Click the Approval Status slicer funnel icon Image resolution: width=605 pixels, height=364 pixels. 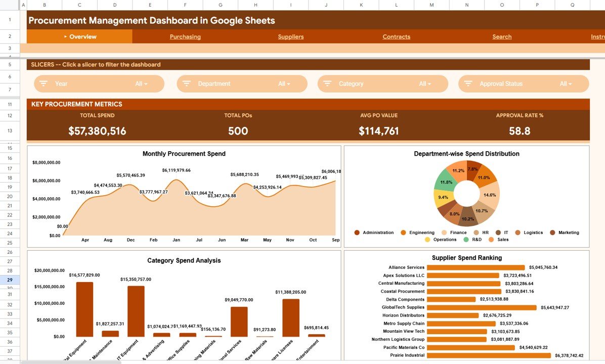tap(468, 83)
